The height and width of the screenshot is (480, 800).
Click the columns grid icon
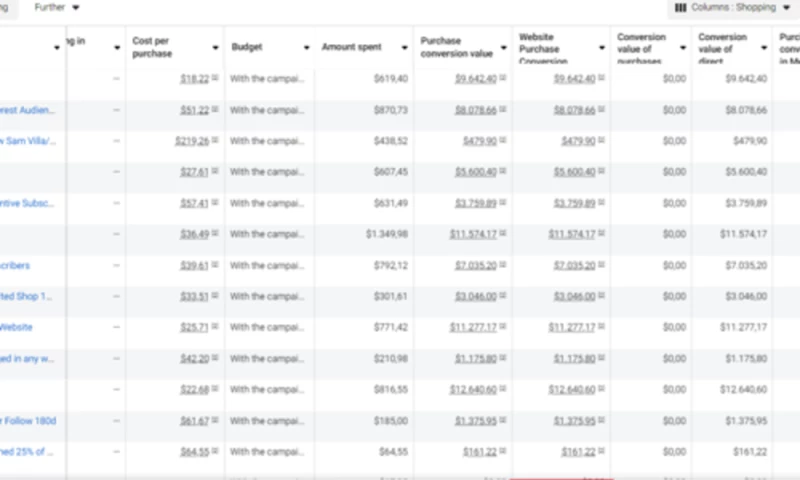(x=681, y=8)
